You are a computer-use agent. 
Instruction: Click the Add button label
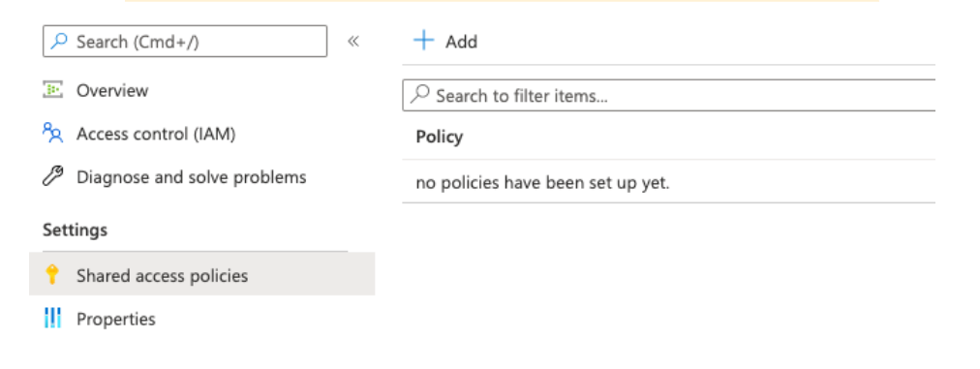(461, 42)
